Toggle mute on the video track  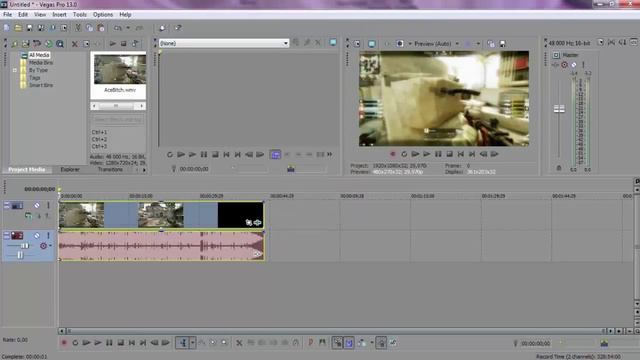pos(37,205)
